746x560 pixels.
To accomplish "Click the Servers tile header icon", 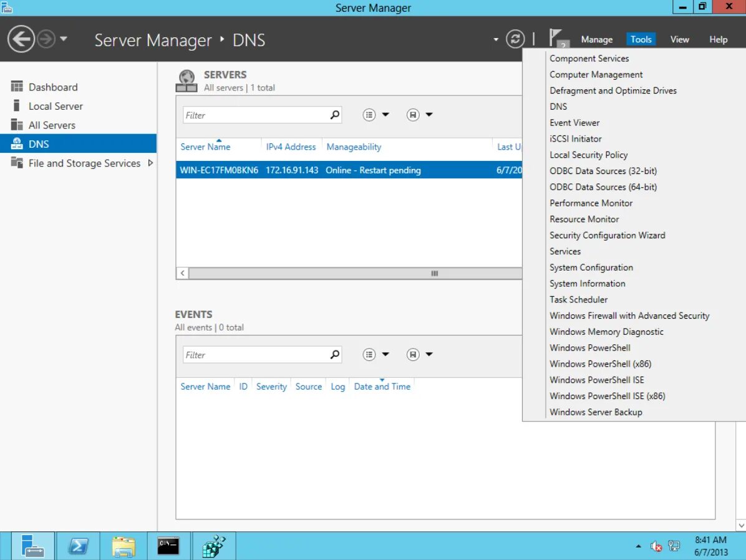I will pyautogui.click(x=186, y=81).
